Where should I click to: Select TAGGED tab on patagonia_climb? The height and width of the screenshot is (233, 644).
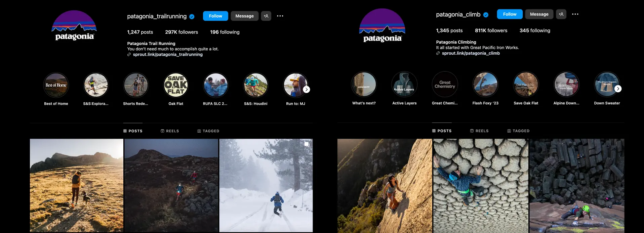coord(518,131)
